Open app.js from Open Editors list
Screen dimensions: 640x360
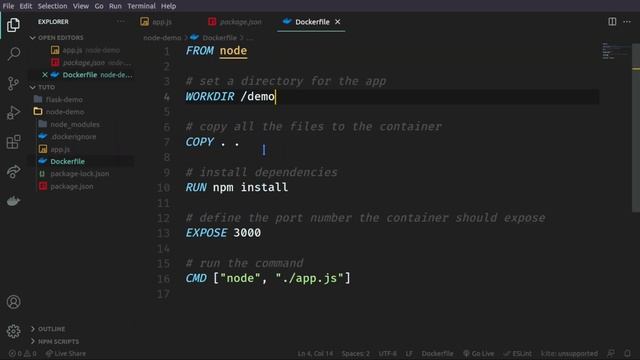[86, 50]
